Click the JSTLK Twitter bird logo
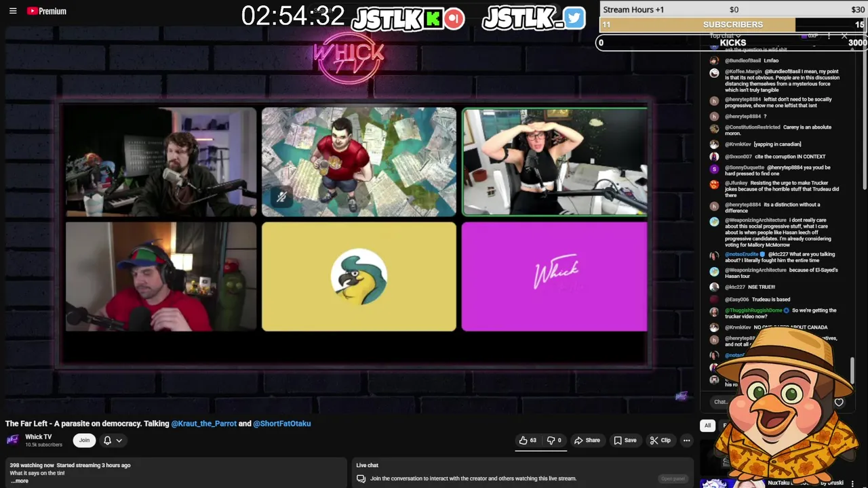868x488 pixels. tap(574, 18)
